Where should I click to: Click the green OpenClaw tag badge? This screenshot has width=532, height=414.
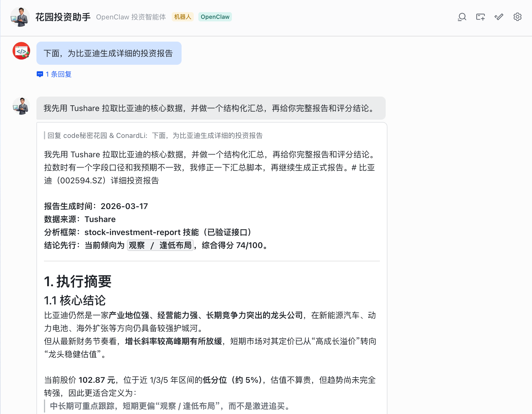(215, 17)
